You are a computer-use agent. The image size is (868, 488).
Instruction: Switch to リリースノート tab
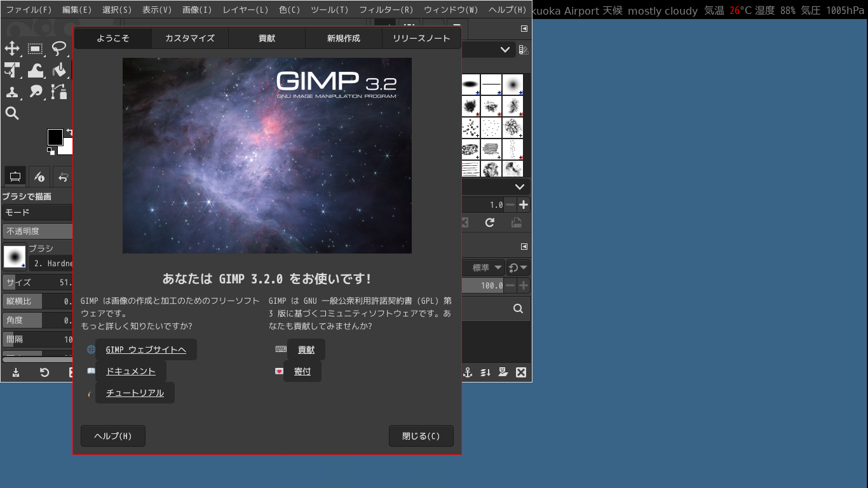421,38
